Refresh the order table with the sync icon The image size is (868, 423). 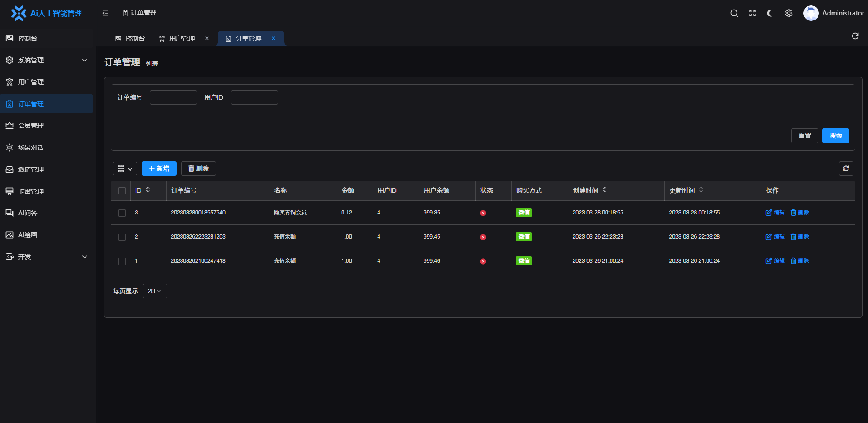point(846,168)
